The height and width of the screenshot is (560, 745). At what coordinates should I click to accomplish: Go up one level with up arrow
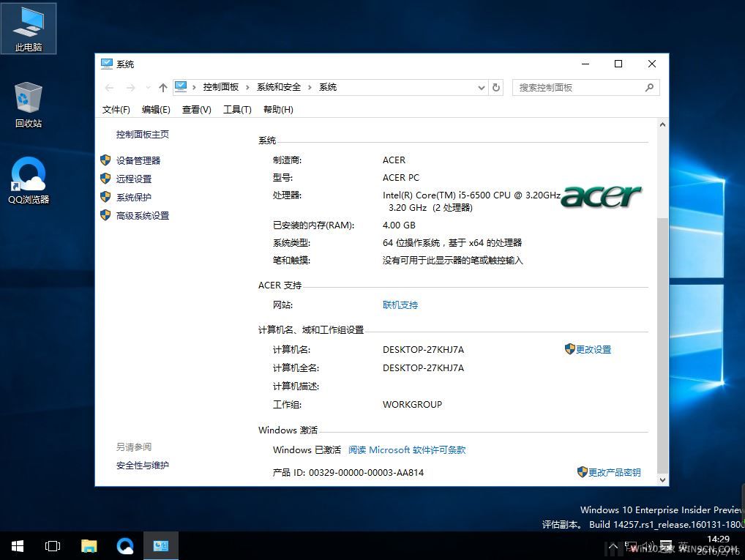[163, 87]
